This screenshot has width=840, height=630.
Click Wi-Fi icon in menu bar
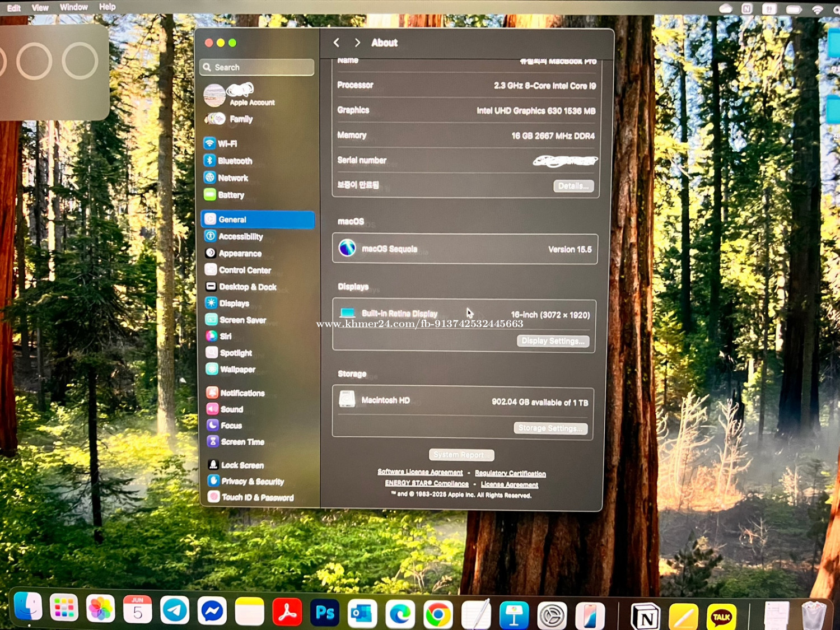pyautogui.click(x=818, y=10)
